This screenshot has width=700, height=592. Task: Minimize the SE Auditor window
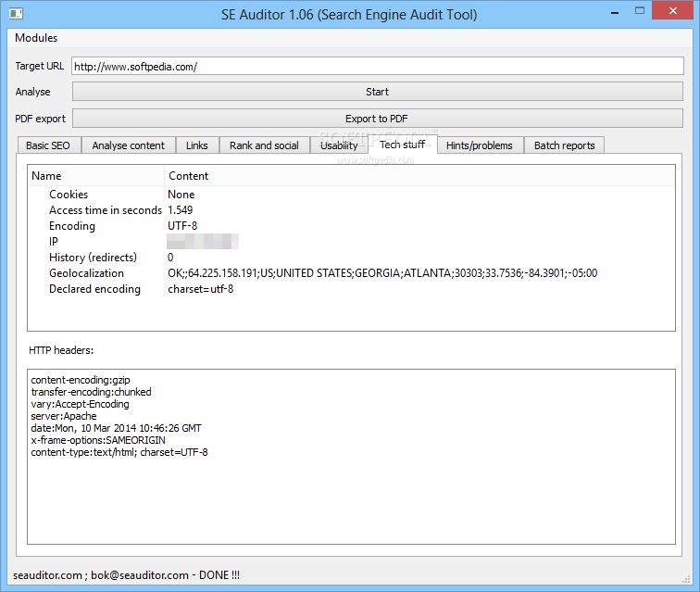click(x=615, y=12)
